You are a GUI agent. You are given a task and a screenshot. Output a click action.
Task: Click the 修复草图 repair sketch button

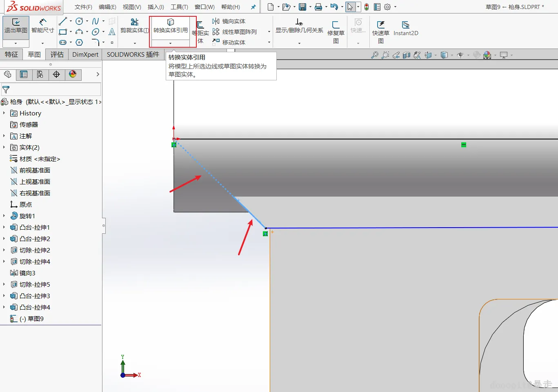336,32
